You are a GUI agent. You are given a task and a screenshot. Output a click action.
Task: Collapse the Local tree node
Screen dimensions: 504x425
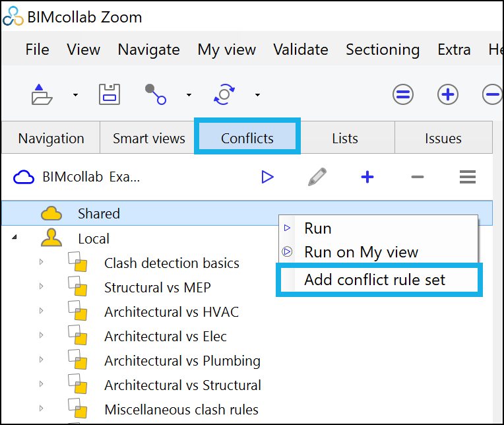point(14,238)
